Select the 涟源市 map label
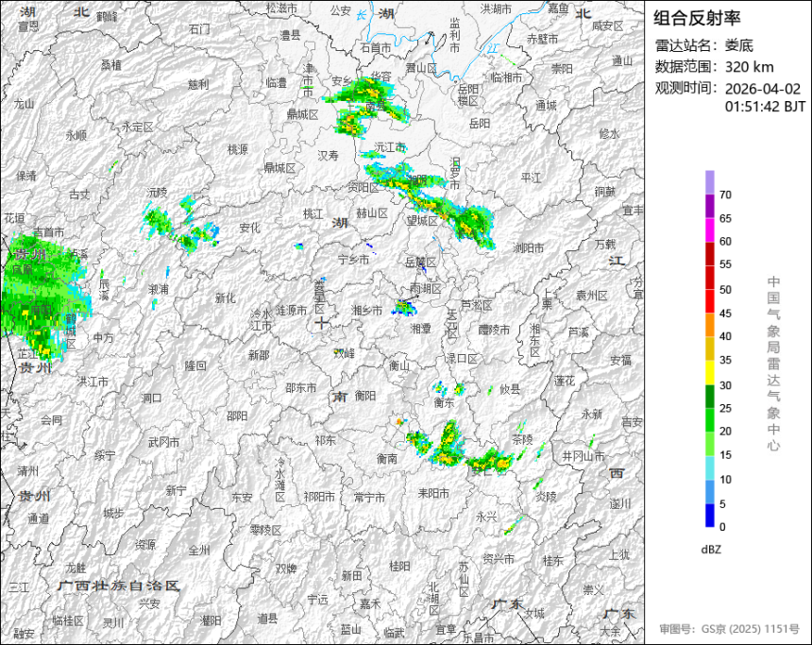The width and height of the screenshot is (812, 645). point(291,311)
